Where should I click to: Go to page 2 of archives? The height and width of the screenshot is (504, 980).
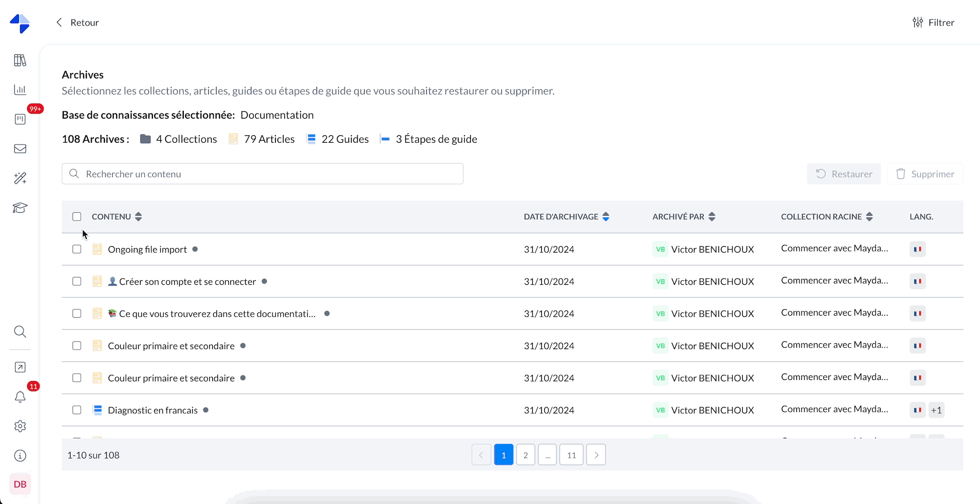525,455
